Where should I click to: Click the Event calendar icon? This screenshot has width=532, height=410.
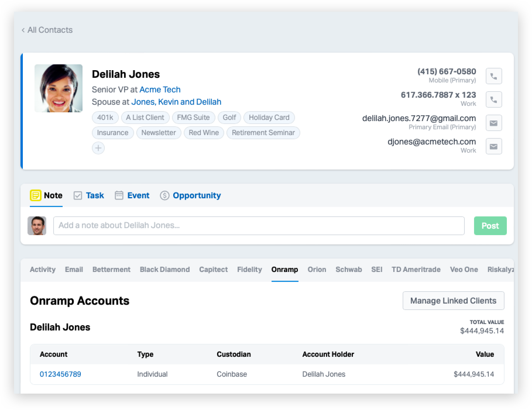[x=119, y=195]
